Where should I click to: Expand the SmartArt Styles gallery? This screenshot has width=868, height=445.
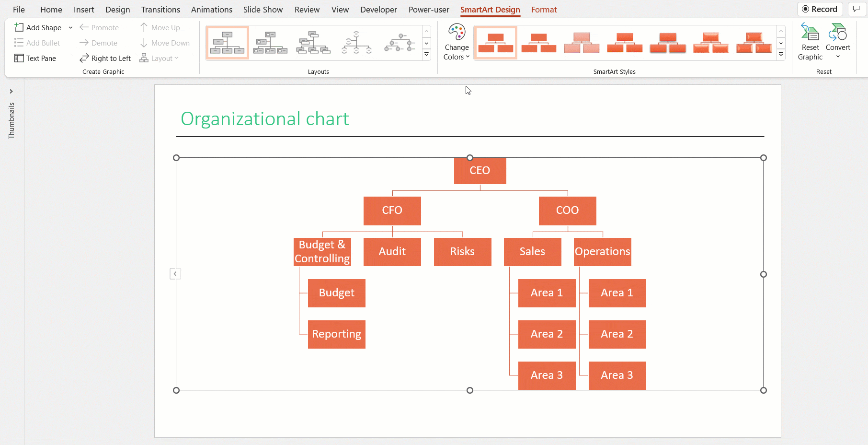781,55
